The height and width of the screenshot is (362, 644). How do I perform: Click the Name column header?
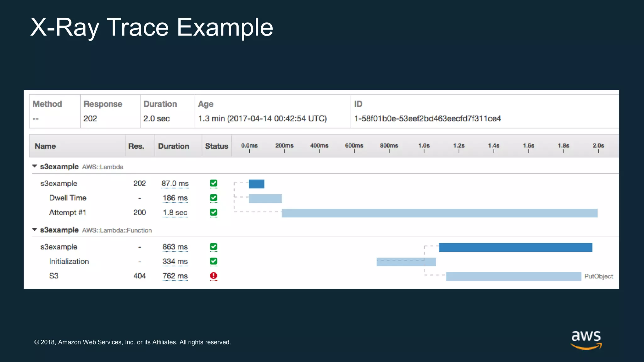pos(45,146)
